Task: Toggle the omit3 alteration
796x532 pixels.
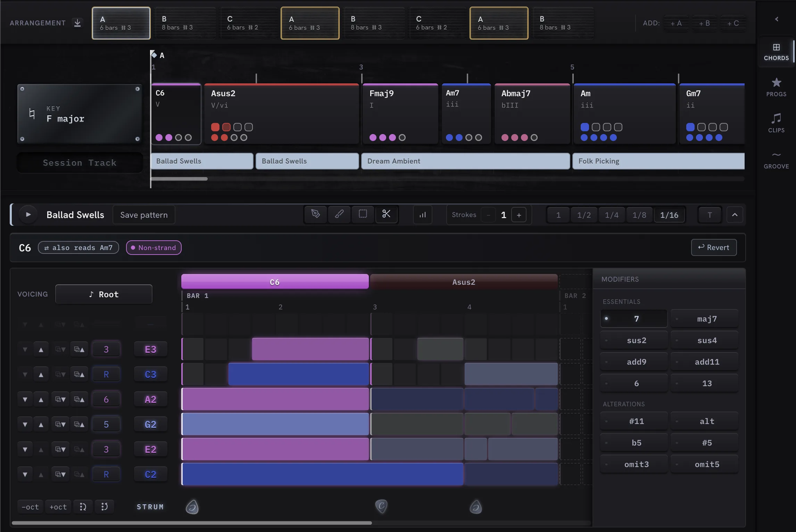Action: (x=634, y=464)
